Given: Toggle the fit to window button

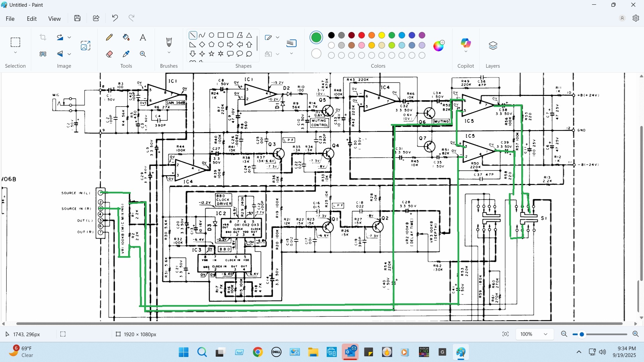Looking at the screenshot, I should pos(505,334).
